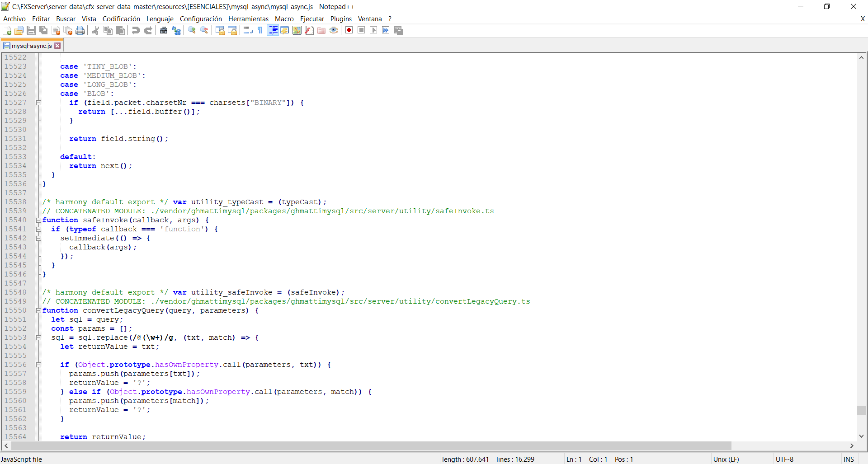Click the Print icon in toolbar

click(80, 30)
